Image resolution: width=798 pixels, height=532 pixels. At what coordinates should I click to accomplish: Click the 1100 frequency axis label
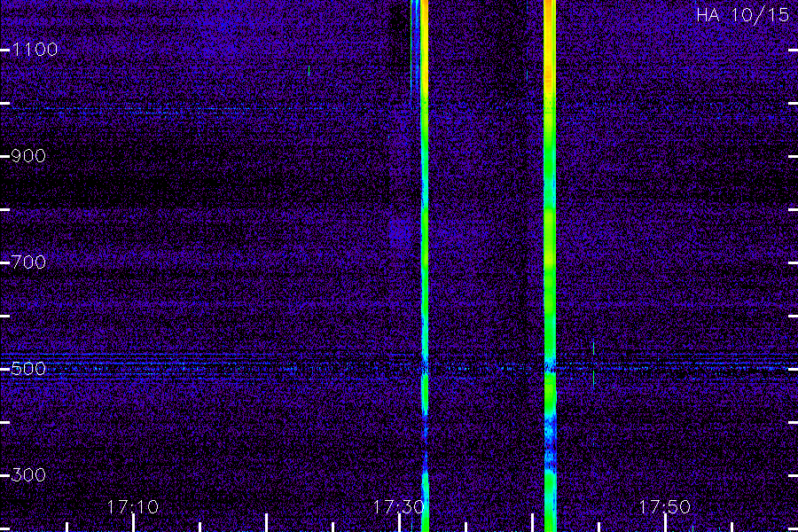click(x=35, y=50)
